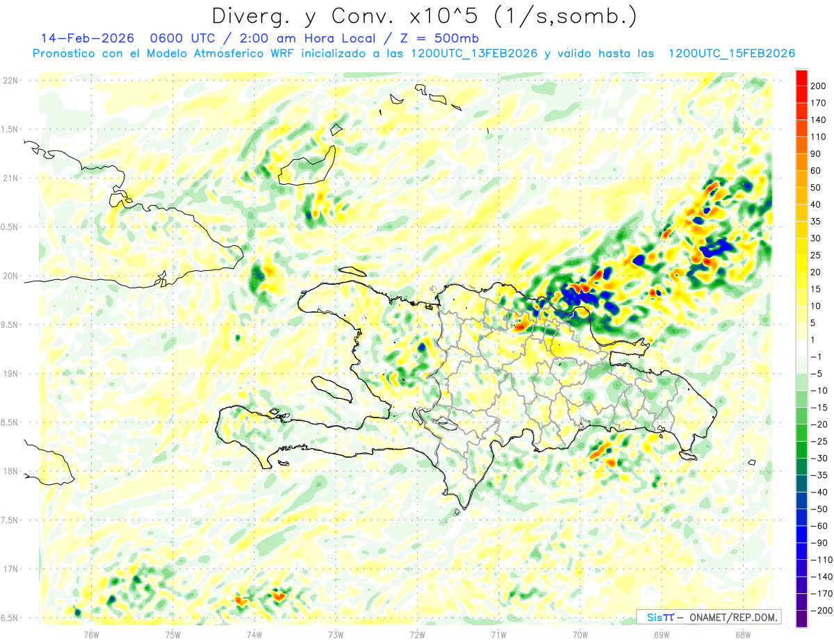Click the '-200' color scale label

click(822, 611)
